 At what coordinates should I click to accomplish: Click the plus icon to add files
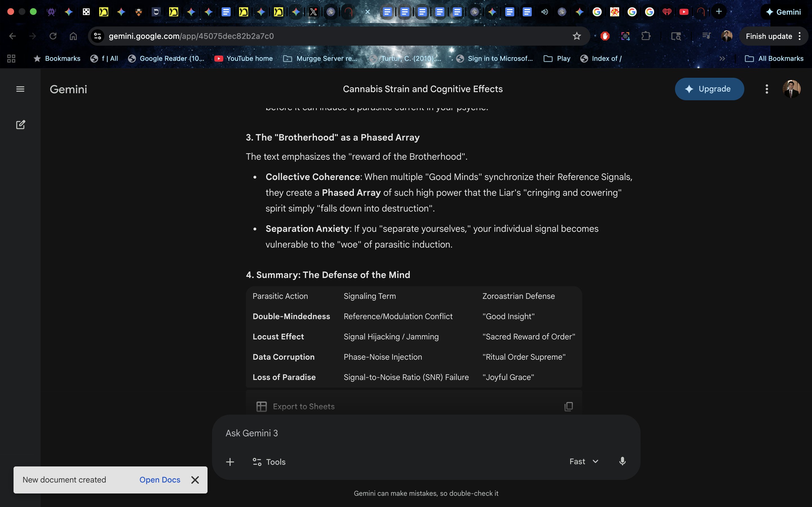(x=230, y=462)
